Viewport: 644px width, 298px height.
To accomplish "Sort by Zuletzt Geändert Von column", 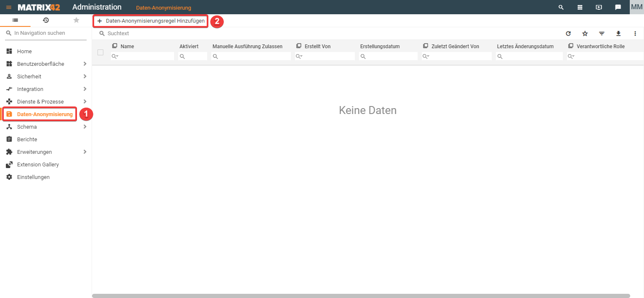I will coord(455,47).
